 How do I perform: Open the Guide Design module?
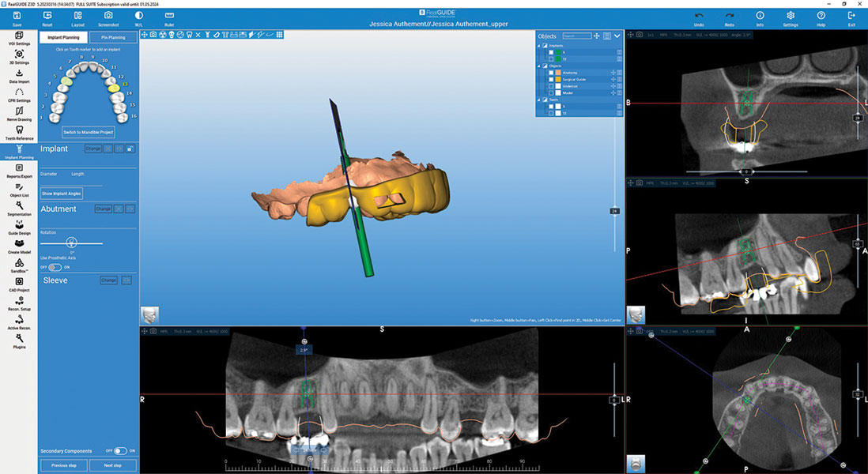[x=18, y=228]
